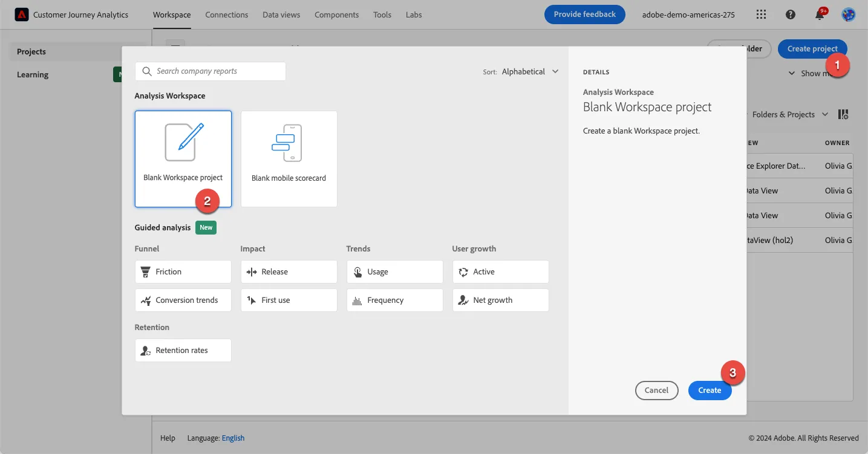Viewport: 868px width, 454px height.
Task: Choose the Net growth analysis
Action: 501,300
